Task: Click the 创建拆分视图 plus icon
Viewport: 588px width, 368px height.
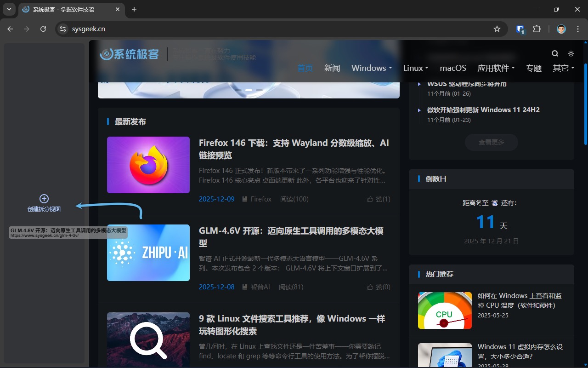Action: [44, 198]
